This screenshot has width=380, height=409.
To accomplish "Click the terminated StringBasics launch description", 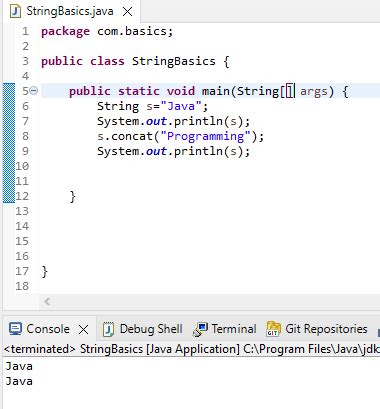I will tap(192, 349).
